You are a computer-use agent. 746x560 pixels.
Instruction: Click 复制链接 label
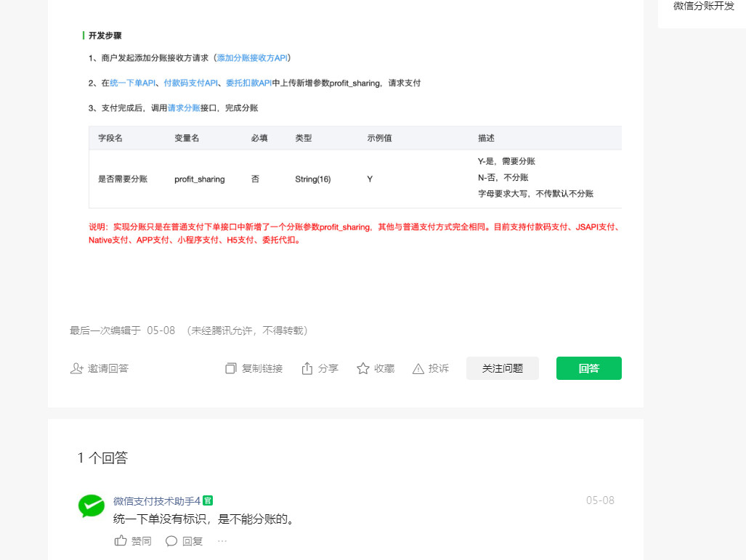(262, 368)
